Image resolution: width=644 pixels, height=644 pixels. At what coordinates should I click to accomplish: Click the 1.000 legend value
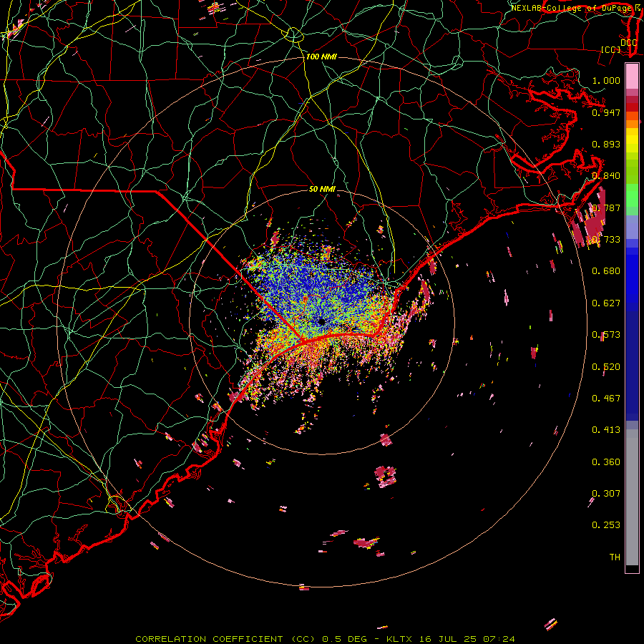click(606, 80)
